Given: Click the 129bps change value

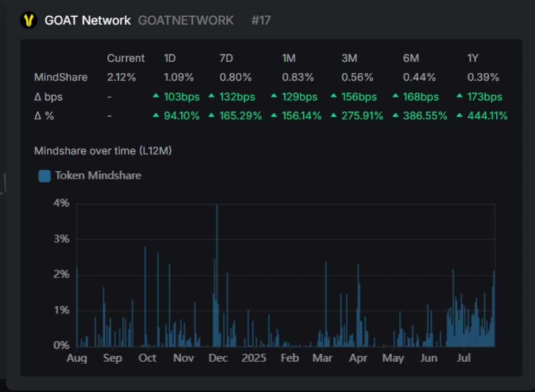Looking at the screenshot, I should (300, 97).
